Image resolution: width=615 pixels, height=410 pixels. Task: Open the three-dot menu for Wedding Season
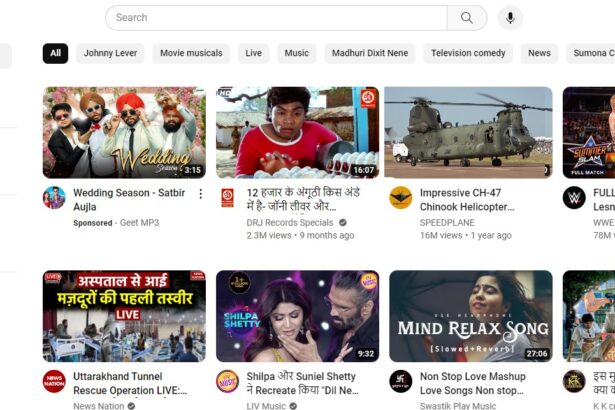(x=200, y=193)
